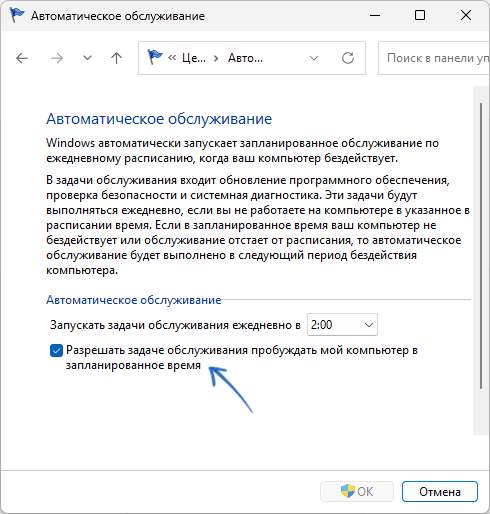The width and height of the screenshot is (490, 514).
Task: Click the "Запускать задачи обслуживания ежедневно в" label
Action: point(175,325)
